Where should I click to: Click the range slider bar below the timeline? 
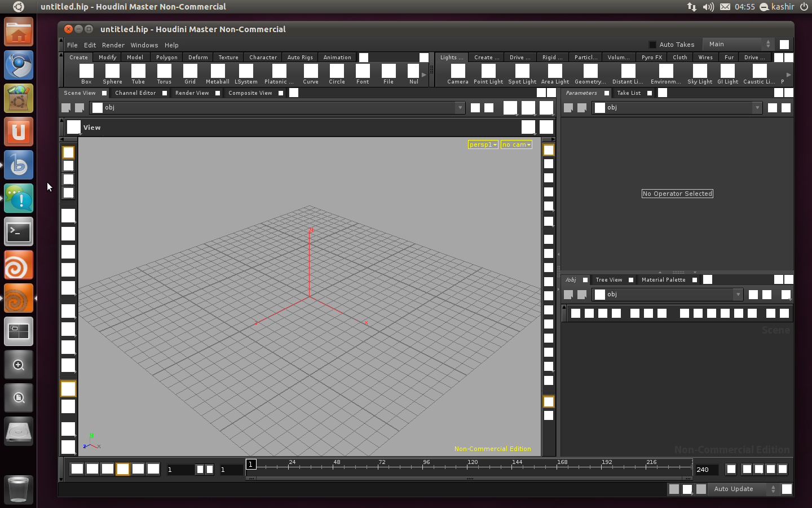click(x=470, y=478)
